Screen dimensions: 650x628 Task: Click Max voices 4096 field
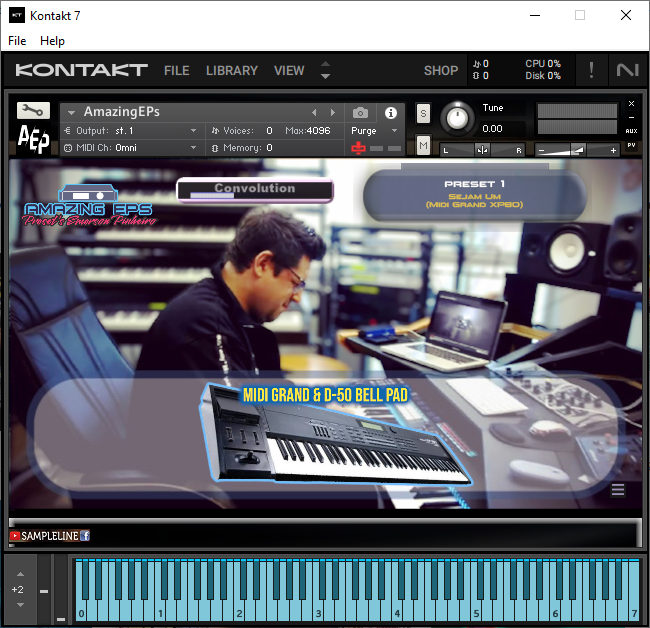tap(308, 131)
